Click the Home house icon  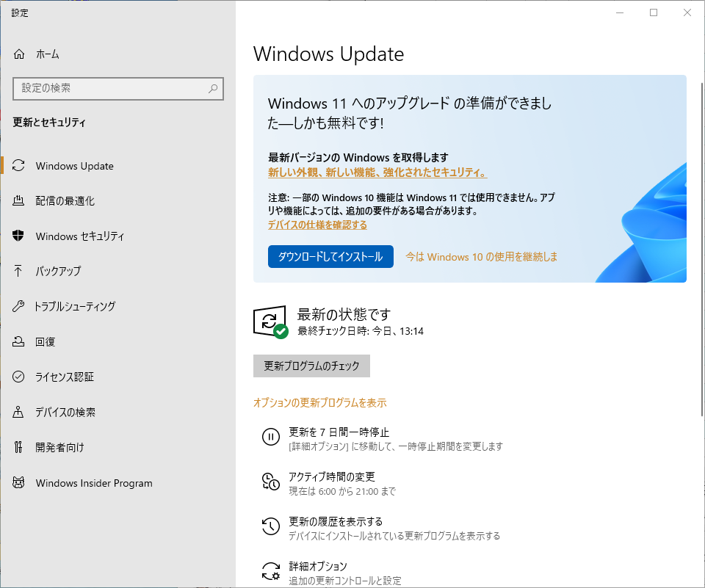point(19,54)
